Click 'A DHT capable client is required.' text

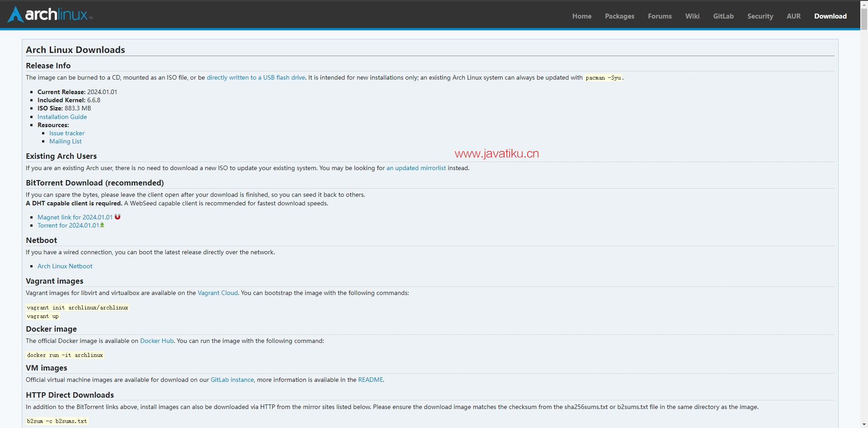[74, 203]
